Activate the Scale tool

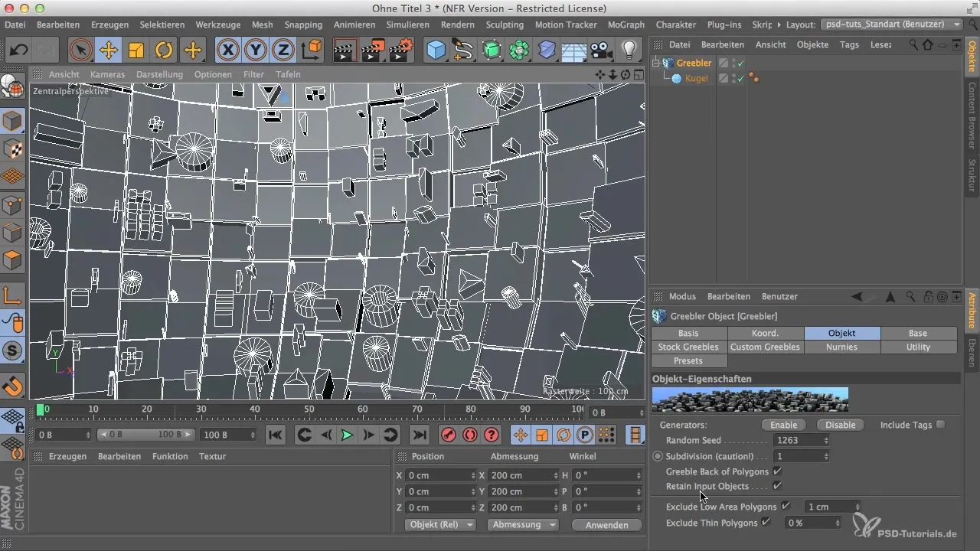tap(136, 51)
